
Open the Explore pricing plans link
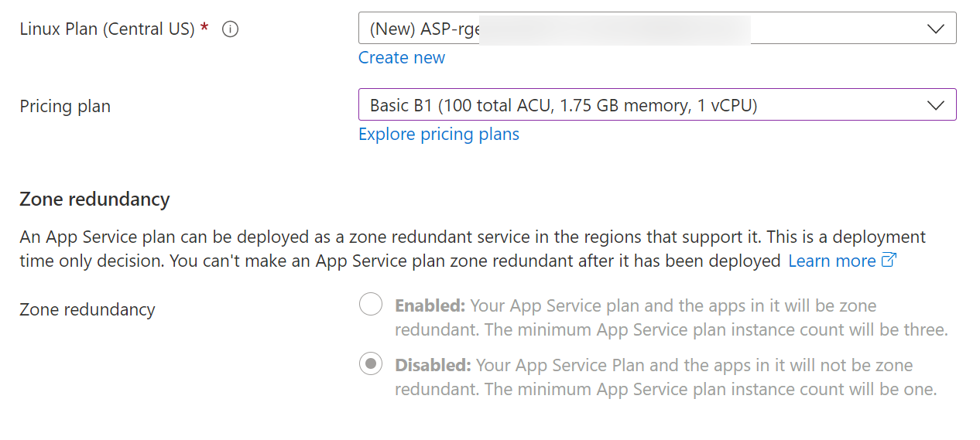point(439,135)
